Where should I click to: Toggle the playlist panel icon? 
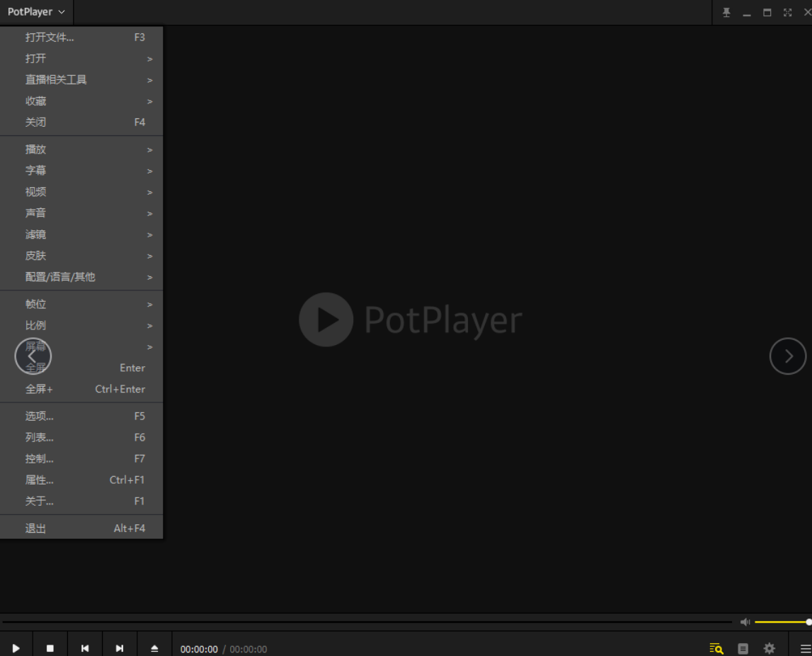click(743, 648)
